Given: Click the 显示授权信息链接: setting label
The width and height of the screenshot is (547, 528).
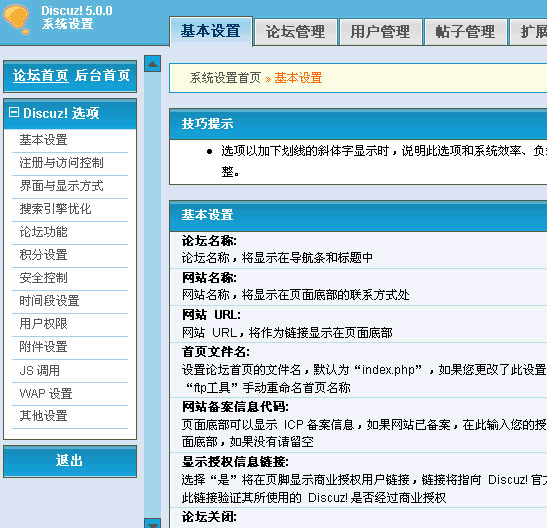Looking at the screenshot, I should pyautogui.click(x=235, y=462).
